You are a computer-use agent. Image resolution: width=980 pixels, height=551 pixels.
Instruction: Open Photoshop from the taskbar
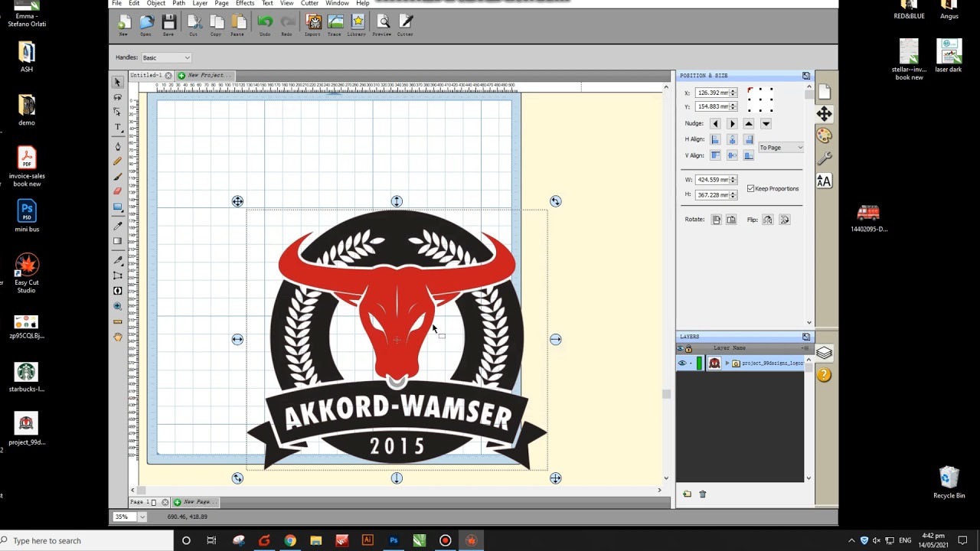394,540
